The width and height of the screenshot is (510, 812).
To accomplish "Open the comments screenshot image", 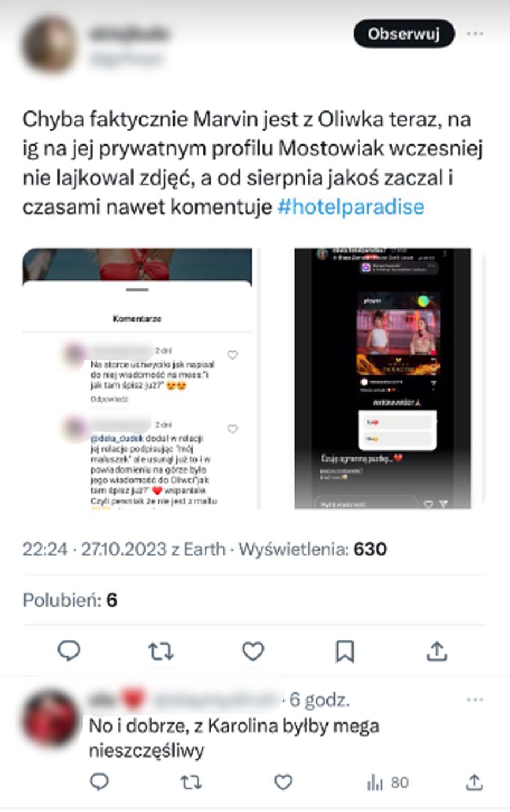I will click(137, 378).
